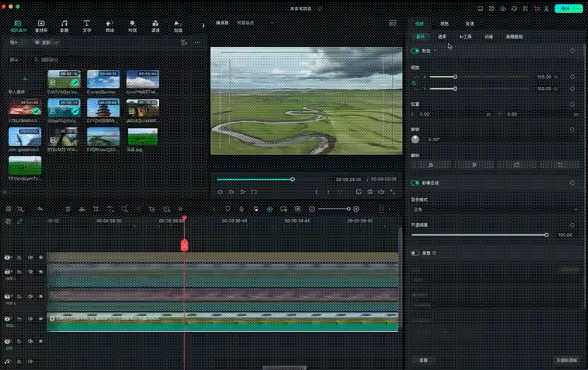The image size is (588, 370).
Task: Open the default (默认) sort dropdown
Action: point(15,59)
